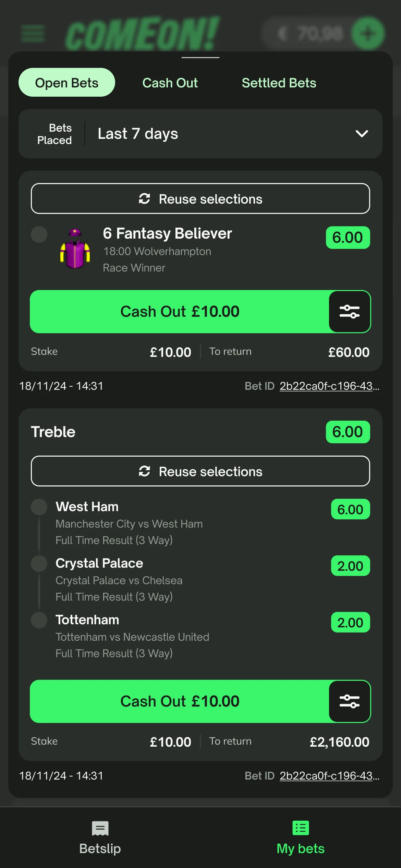
Task: Reuse selections for the Treble bet
Action: pos(200,471)
